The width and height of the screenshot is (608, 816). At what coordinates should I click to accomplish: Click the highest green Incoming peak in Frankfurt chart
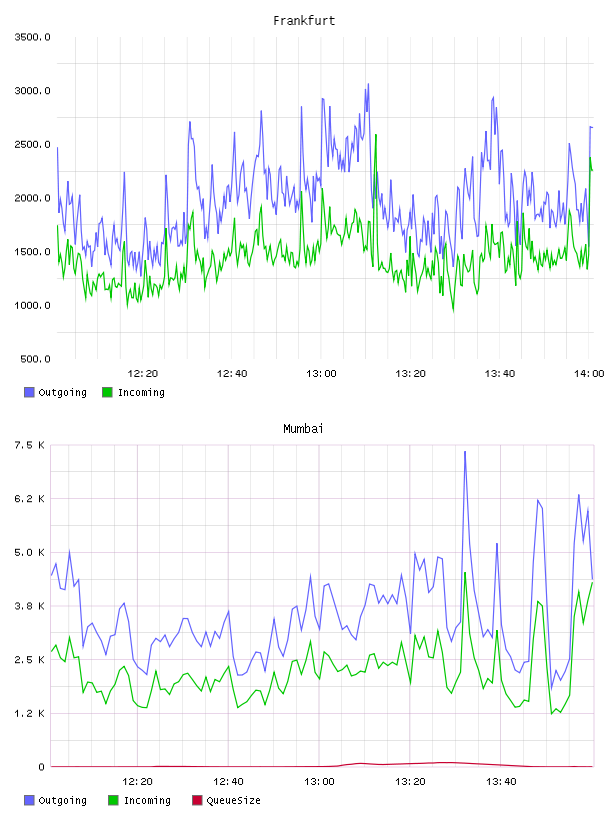(x=376, y=136)
